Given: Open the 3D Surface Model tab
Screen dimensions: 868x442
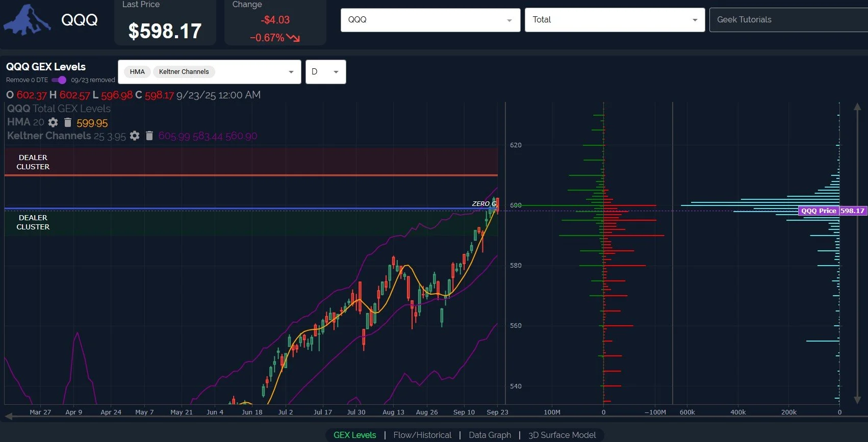Looking at the screenshot, I should [x=562, y=435].
